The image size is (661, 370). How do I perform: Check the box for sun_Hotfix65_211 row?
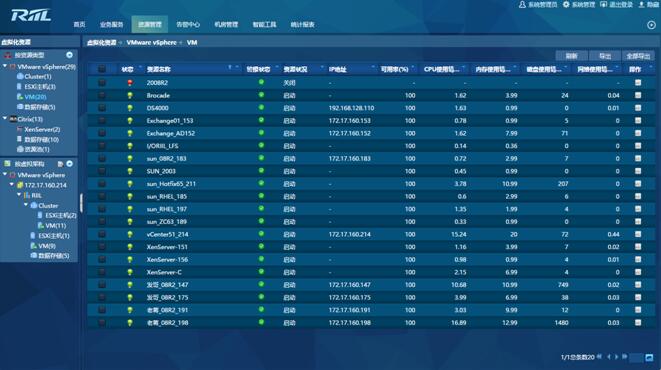pyautogui.click(x=102, y=184)
